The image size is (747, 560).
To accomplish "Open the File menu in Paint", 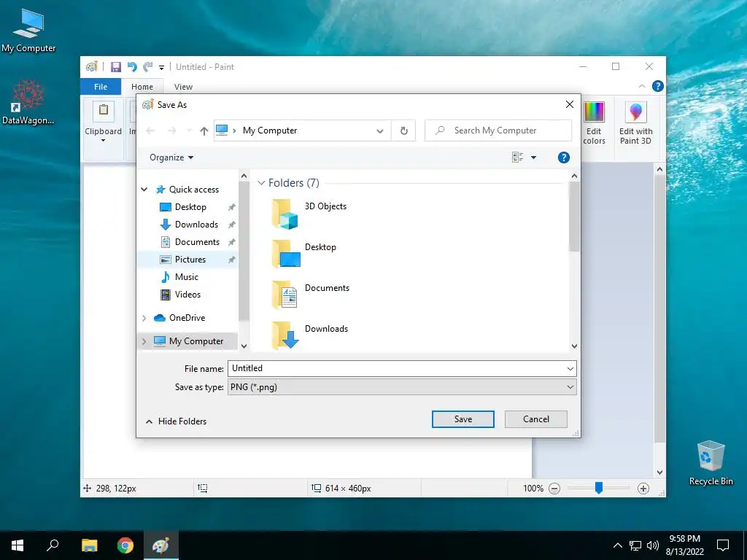I will pyautogui.click(x=101, y=87).
